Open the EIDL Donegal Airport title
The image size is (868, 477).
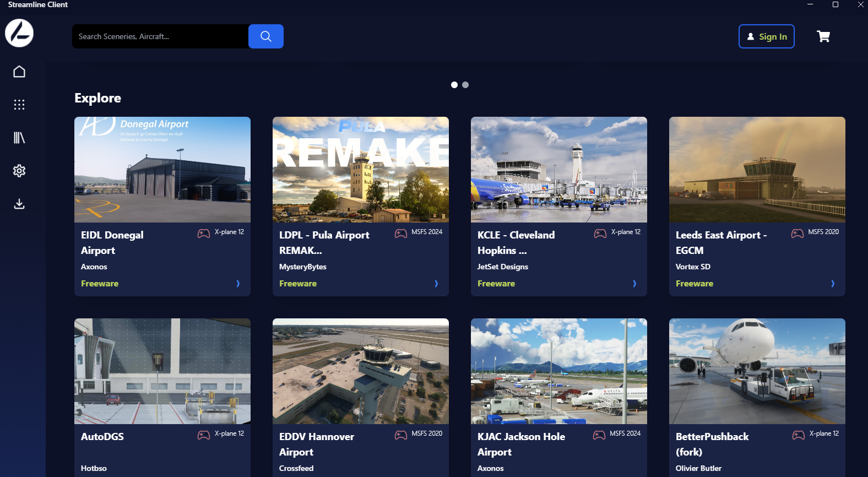[x=112, y=242]
